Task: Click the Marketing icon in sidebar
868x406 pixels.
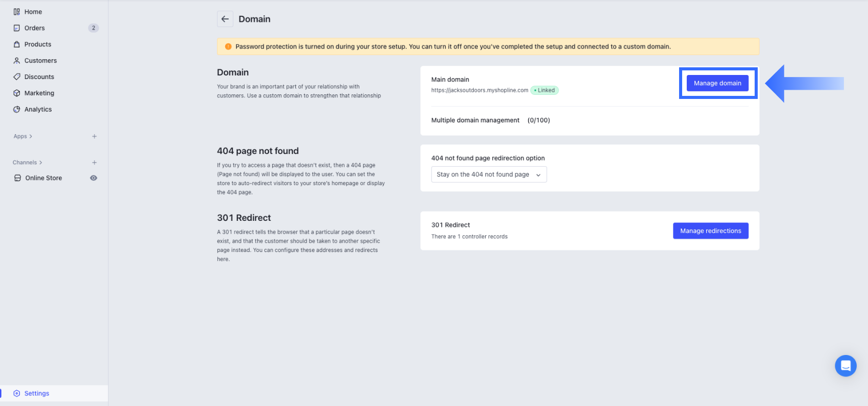Action: click(17, 93)
